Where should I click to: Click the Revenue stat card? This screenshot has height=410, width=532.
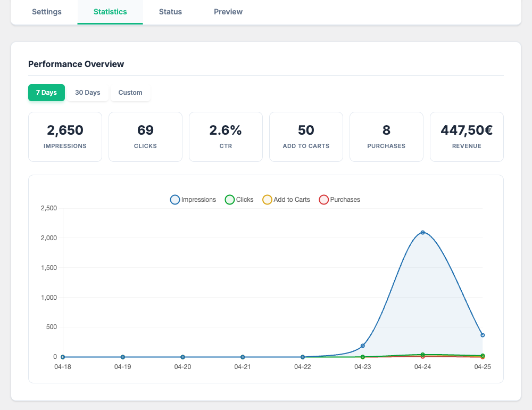[467, 137]
